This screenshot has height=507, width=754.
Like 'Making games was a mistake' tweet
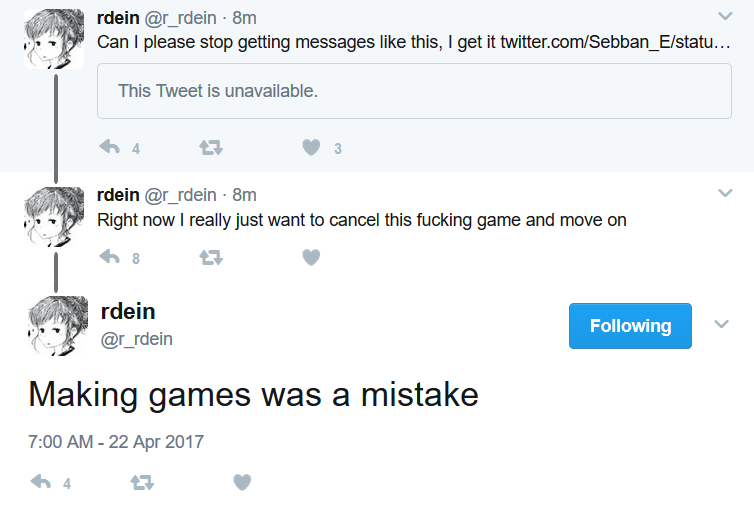pyautogui.click(x=241, y=482)
